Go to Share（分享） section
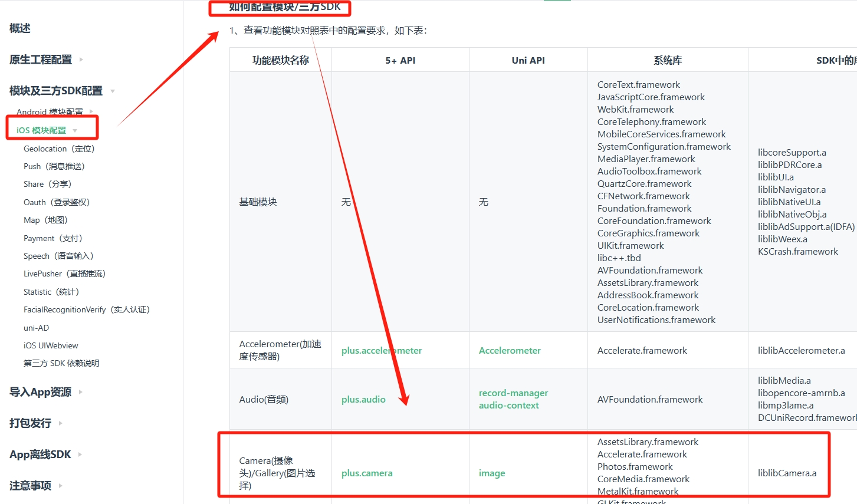 [47, 184]
